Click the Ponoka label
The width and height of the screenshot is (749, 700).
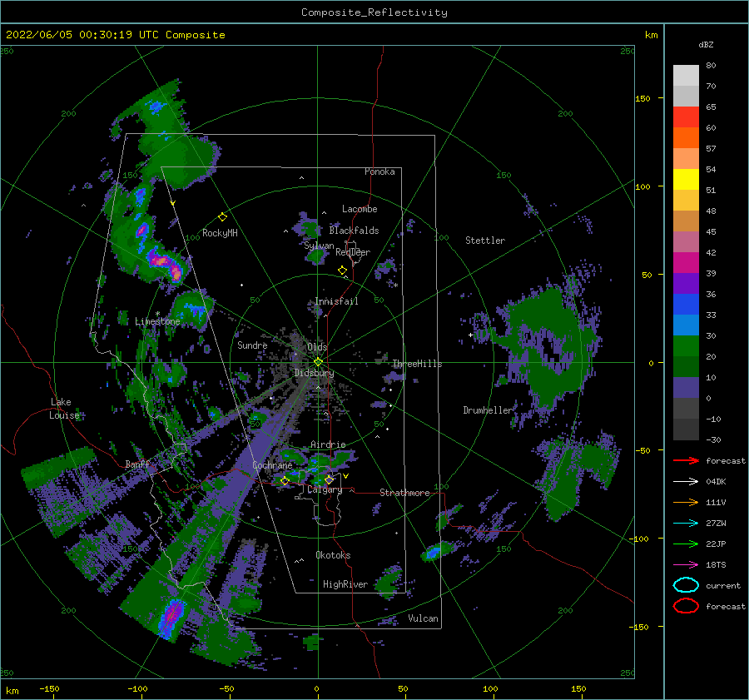pyautogui.click(x=379, y=171)
